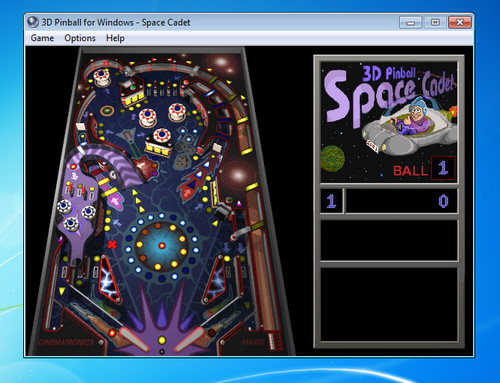This screenshot has height=383, width=500.
Task: Click the left flipper
Action: [133, 338]
